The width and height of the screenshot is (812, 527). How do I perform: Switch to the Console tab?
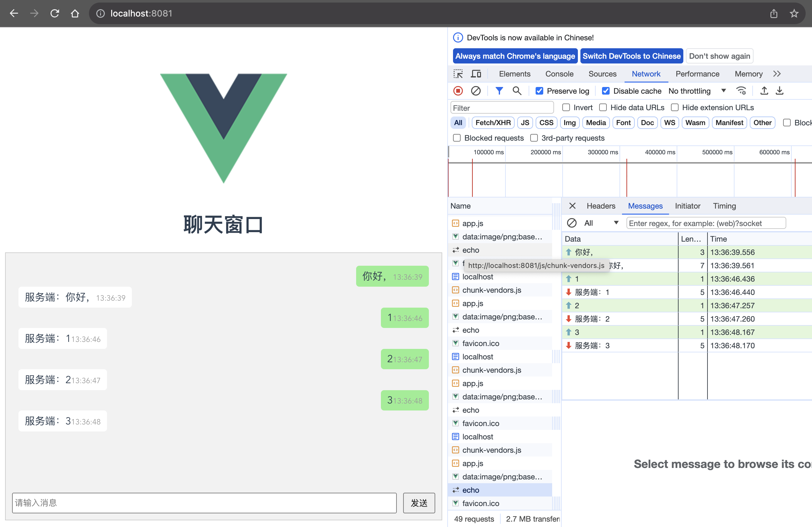tap(559, 74)
